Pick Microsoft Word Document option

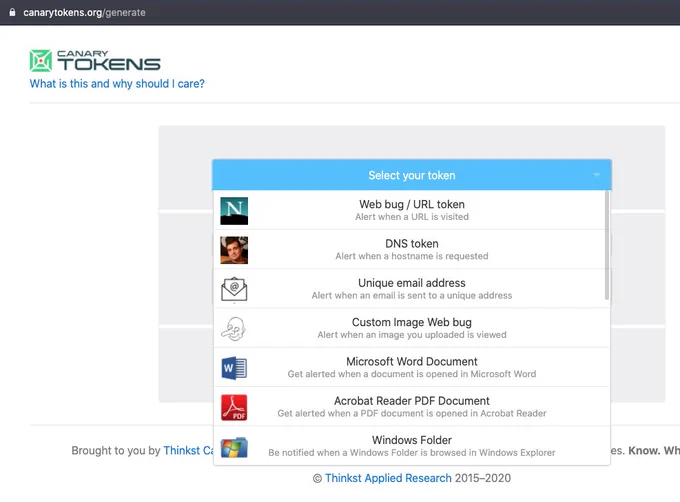pyautogui.click(x=412, y=367)
